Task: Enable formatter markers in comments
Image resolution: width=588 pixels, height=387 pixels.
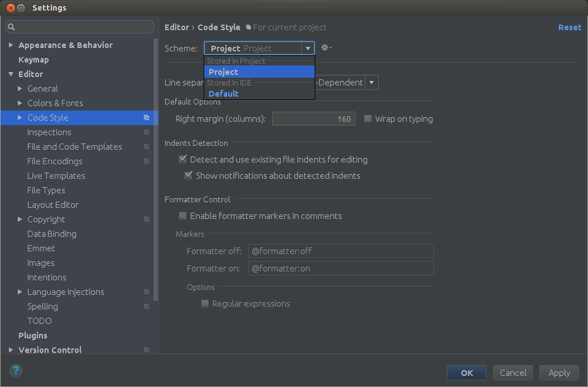Action: click(183, 216)
